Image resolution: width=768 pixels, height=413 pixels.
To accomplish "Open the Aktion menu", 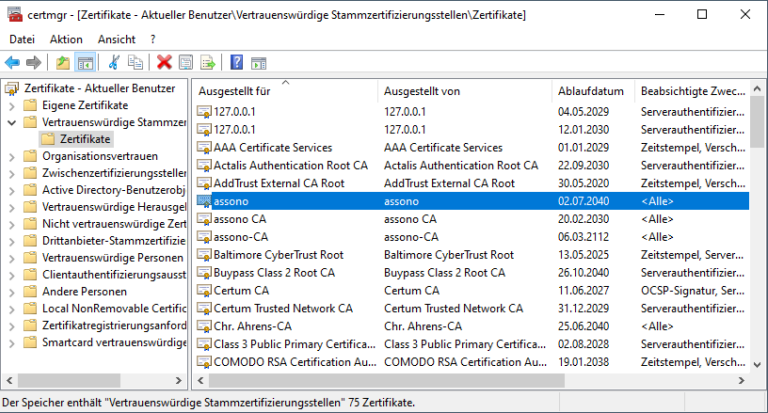I will 66,39.
